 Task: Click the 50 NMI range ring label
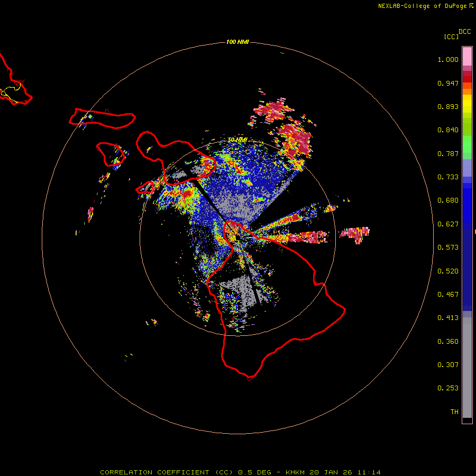click(237, 140)
